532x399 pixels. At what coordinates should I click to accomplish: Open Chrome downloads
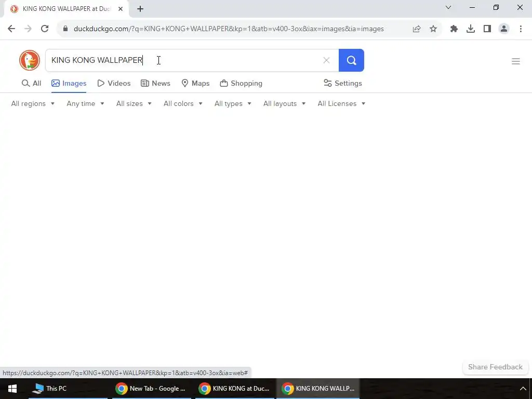(x=471, y=29)
